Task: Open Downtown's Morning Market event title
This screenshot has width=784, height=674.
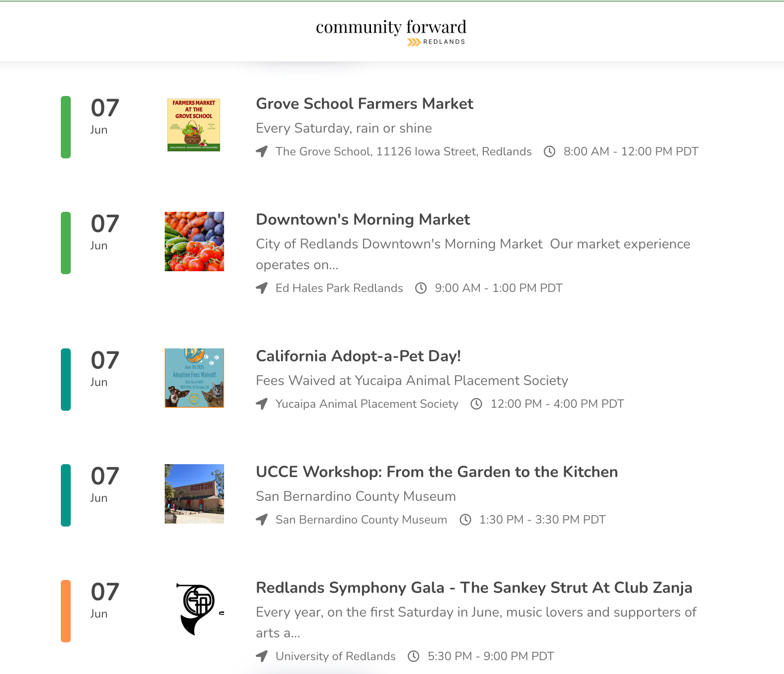Action: click(363, 219)
